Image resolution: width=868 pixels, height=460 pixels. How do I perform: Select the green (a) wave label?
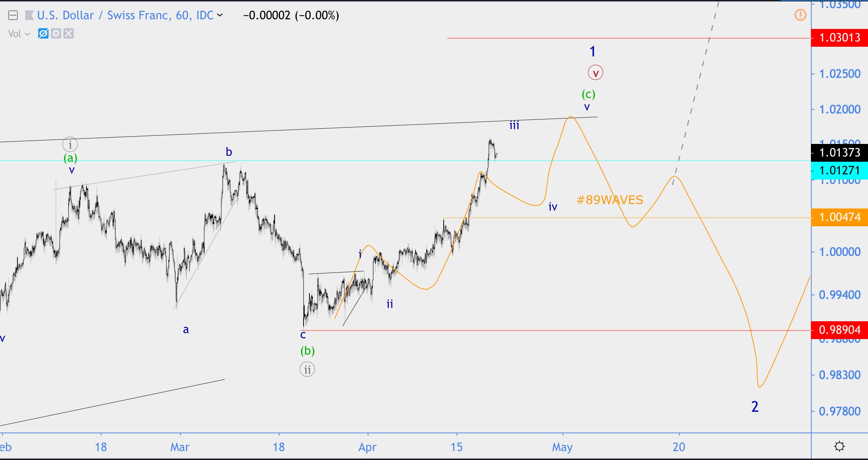(x=70, y=158)
